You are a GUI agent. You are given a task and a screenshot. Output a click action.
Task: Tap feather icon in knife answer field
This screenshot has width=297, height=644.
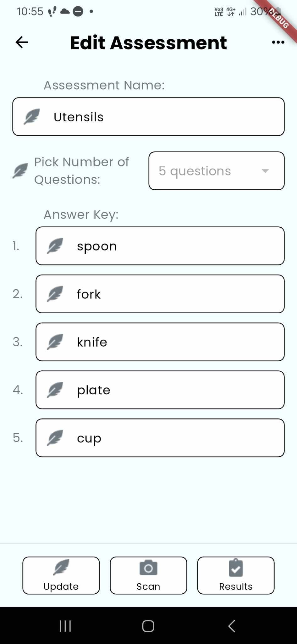point(55,342)
